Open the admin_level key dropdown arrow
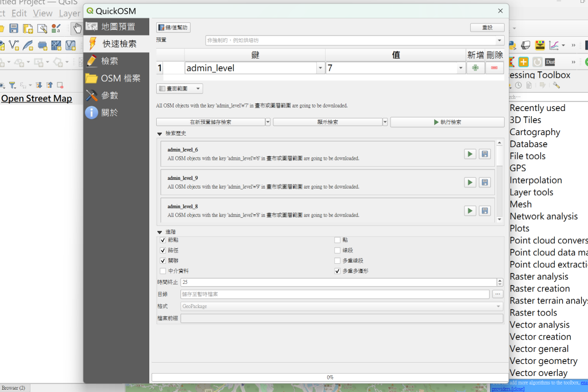 tap(320, 68)
